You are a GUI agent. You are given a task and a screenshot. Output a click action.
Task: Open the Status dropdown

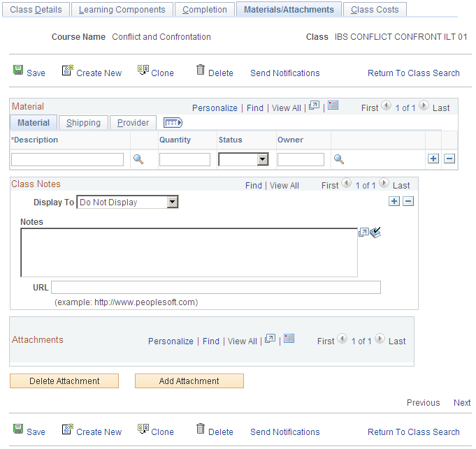tap(244, 159)
